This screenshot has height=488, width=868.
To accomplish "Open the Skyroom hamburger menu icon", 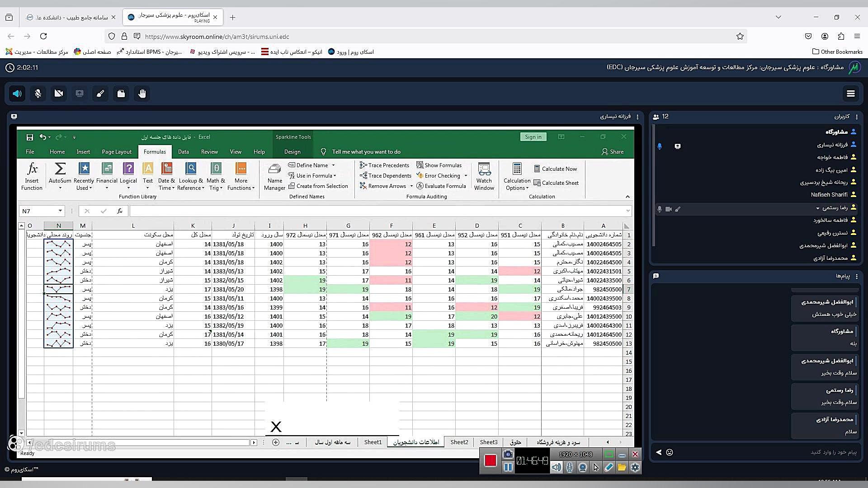I will [850, 94].
